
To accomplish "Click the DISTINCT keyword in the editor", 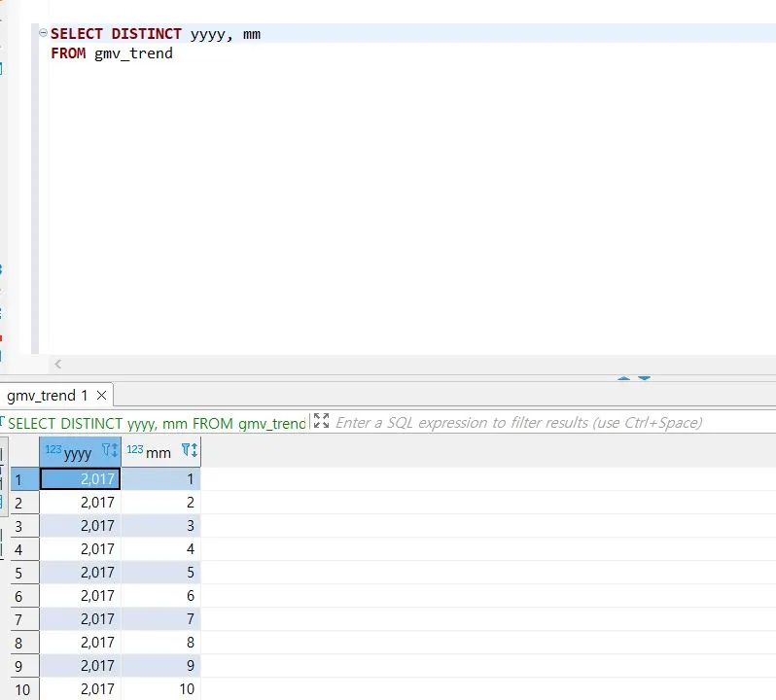I will coord(147,34).
